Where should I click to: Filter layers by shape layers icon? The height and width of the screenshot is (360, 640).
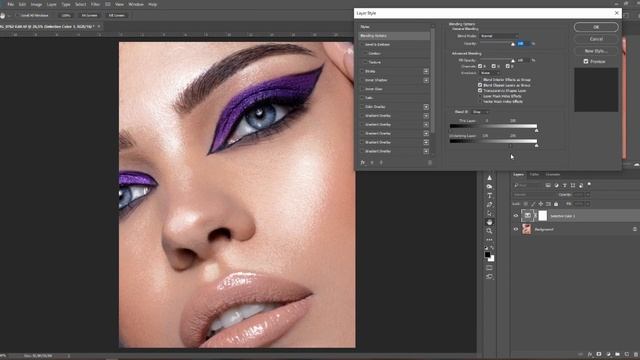[x=573, y=185]
